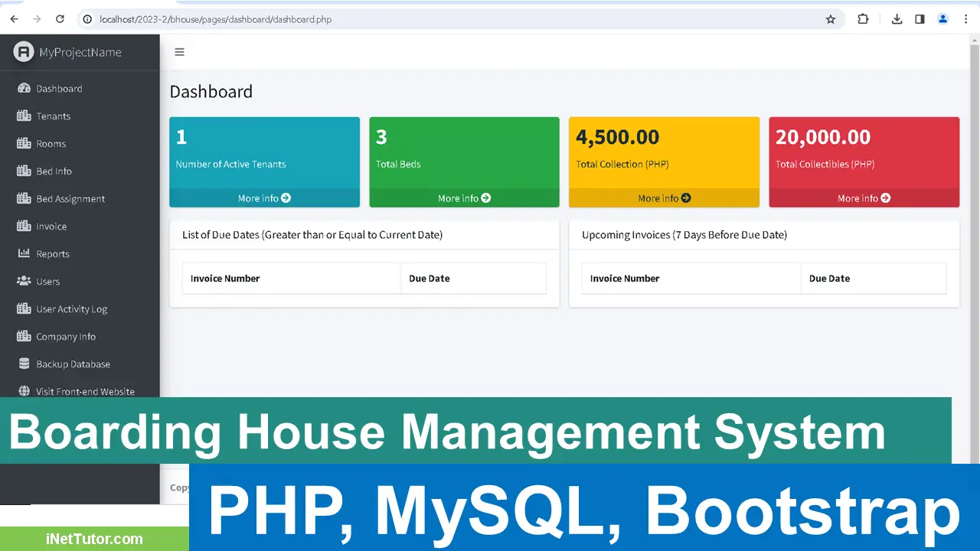Screen dimensions: 980x551
Task: View the Reports section
Action: 54,253
